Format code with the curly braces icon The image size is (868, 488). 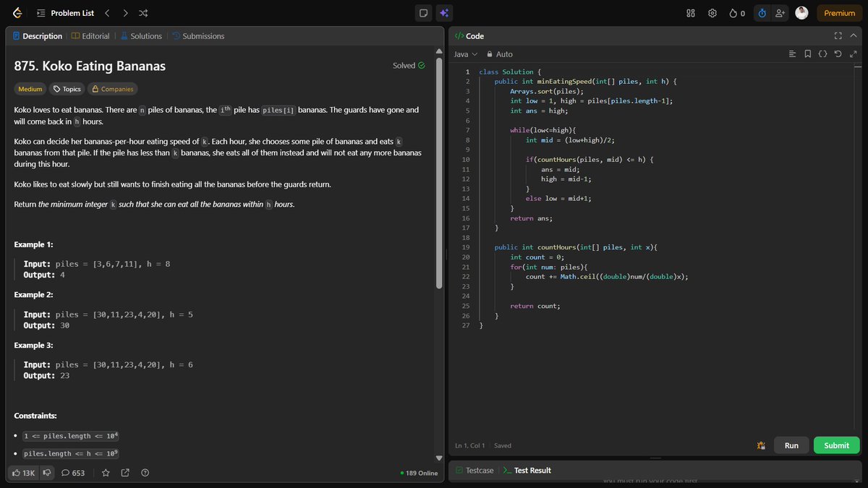pos(822,53)
